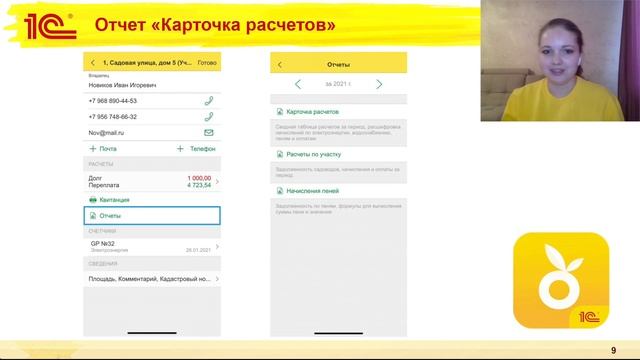
Task: Click the presenter webcam video
Action: click(x=560, y=60)
